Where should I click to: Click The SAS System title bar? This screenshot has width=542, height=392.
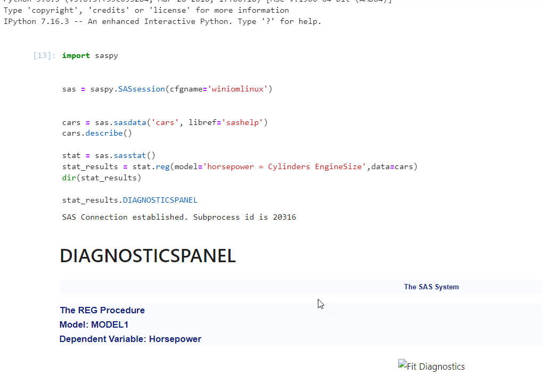pos(431,287)
